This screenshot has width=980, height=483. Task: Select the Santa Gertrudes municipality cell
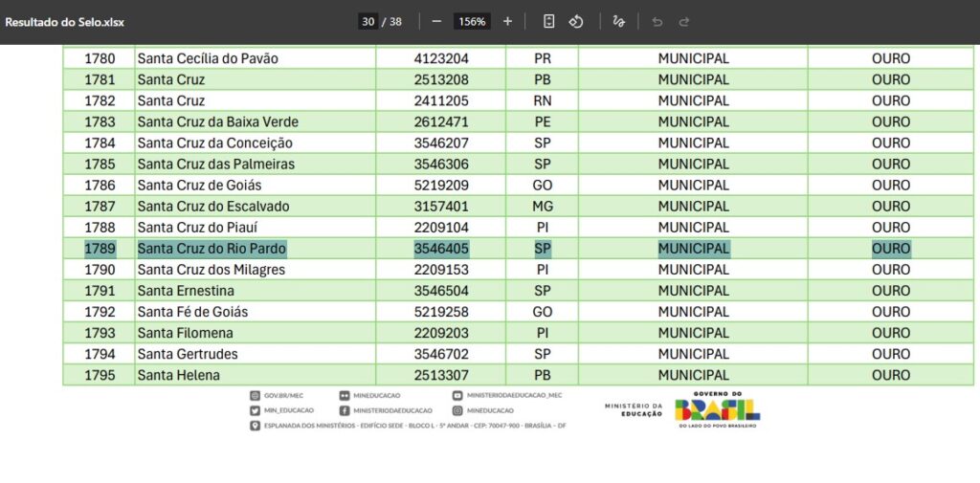188,354
